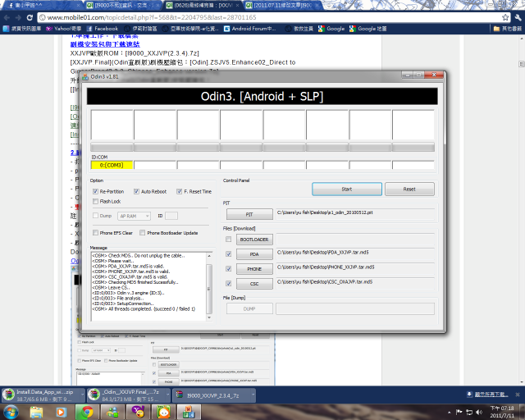Open the Yahoo bookmark in bookmarks bar
This screenshot has height=420, width=525.
click(x=64, y=29)
